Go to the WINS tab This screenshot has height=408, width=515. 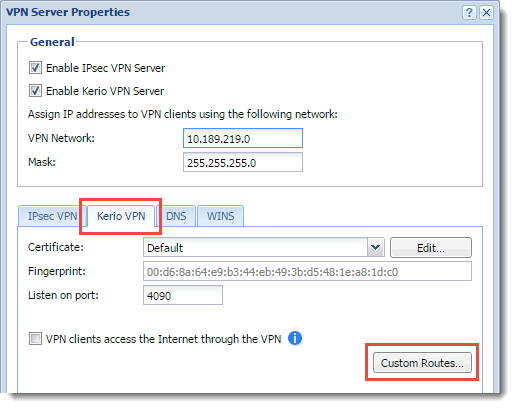[x=220, y=216]
